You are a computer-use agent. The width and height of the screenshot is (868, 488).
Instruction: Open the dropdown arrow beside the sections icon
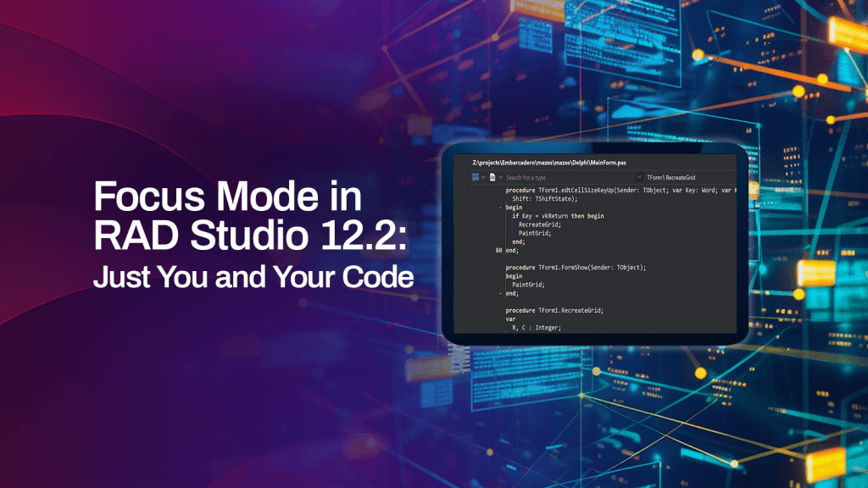[483, 178]
